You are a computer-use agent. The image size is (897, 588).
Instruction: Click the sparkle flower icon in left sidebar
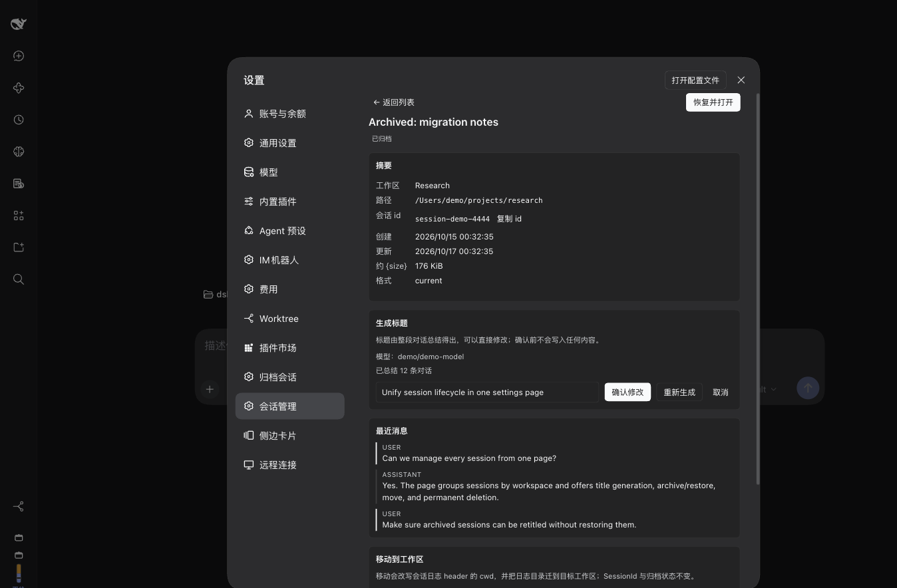19,88
